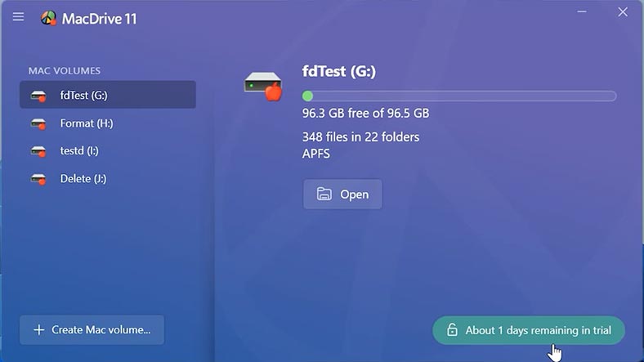Click the testd (I:) drive icon
The image size is (644, 362).
[38, 151]
